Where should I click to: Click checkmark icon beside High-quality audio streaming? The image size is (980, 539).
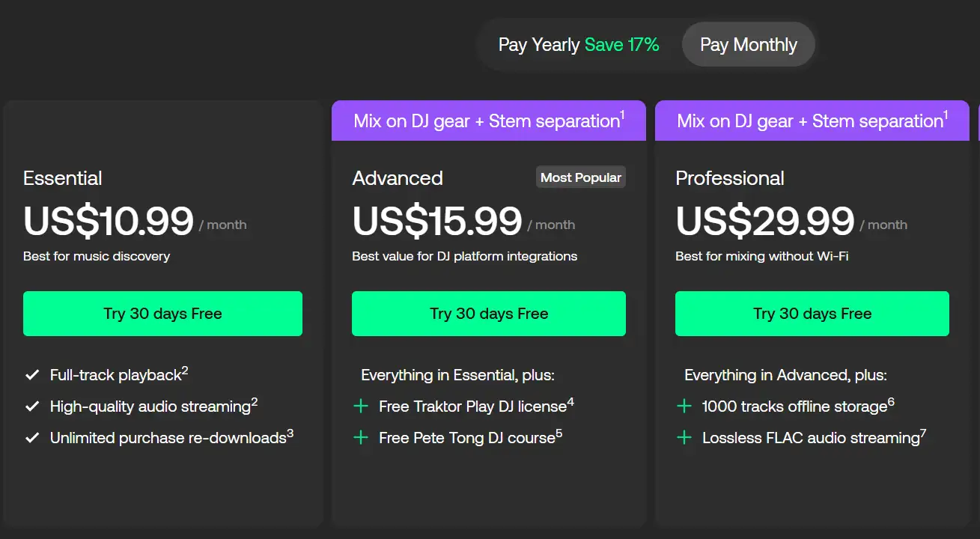point(32,406)
